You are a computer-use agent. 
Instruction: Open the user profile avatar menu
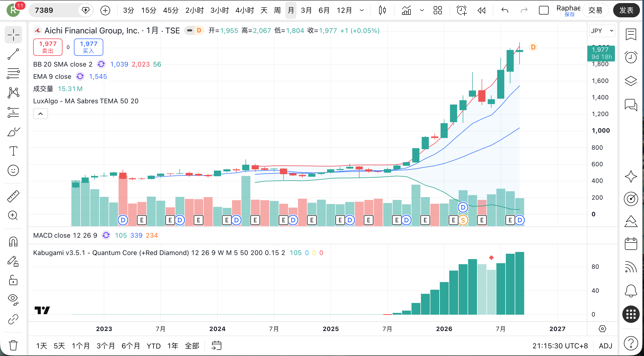pyautogui.click(x=14, y=10)
